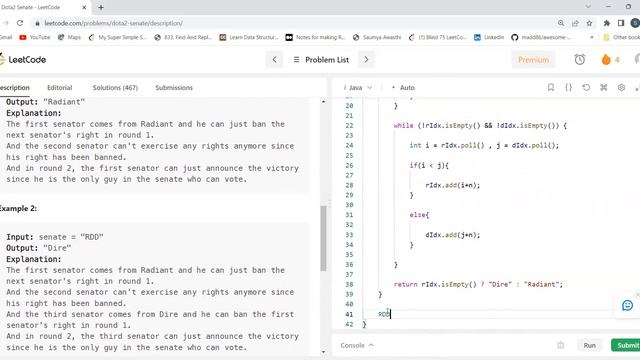Viewport: 640px width, 360px height.
Task: Open the zoom magnifier in the address bar
Action: click(561, 23)
